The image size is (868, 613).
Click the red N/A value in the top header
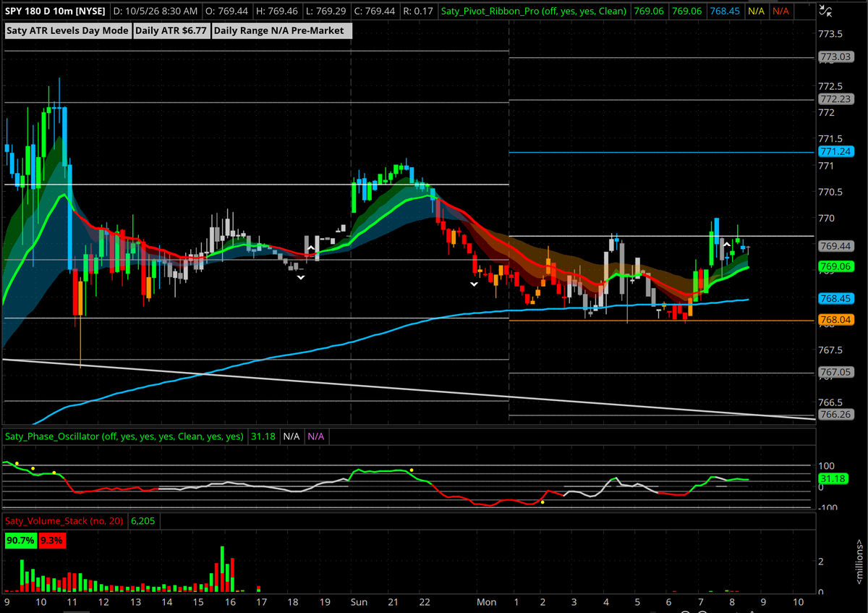click(x=780, y=12)
